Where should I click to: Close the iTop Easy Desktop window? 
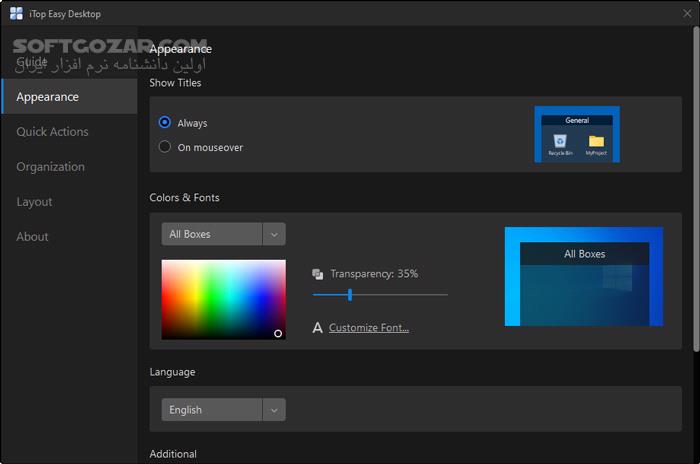coord(687,13)
